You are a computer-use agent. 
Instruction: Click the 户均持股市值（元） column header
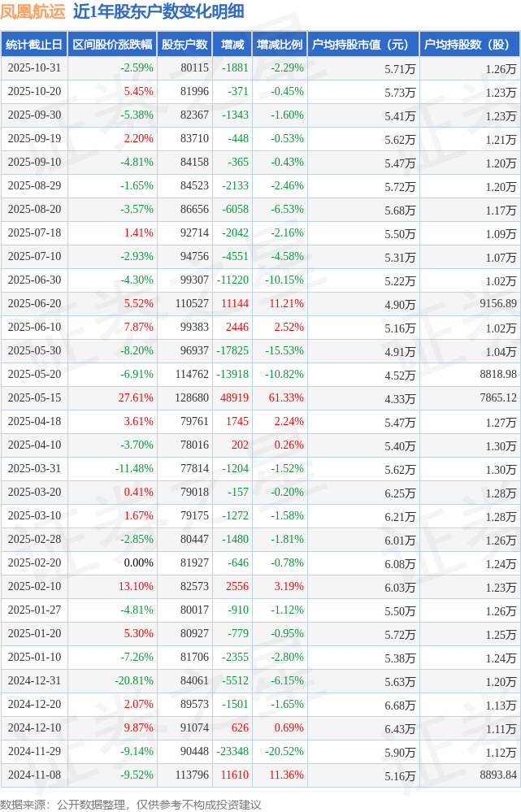coord(363,45)
